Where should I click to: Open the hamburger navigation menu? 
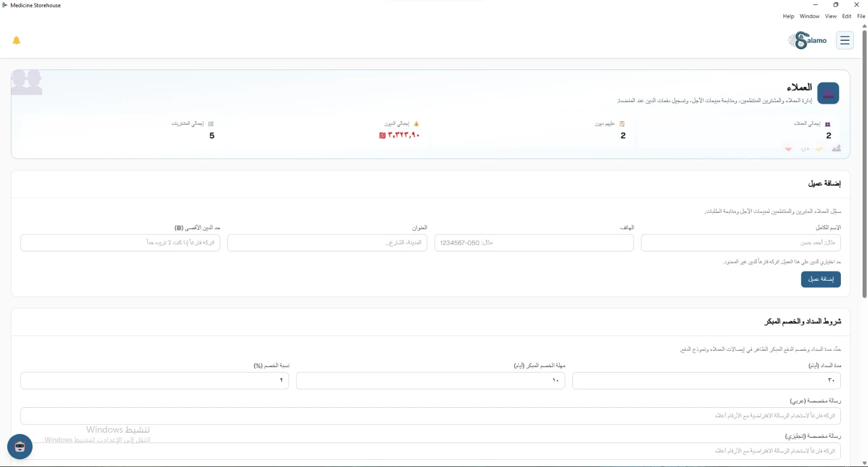[845, 40]
